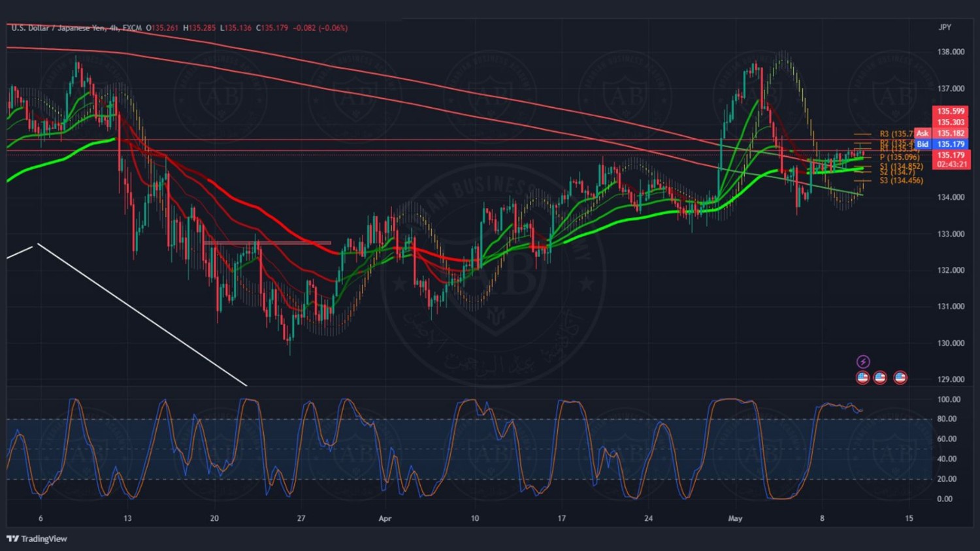Click the 137.000 price axis label
The width and height of the screenshot is (980, 551).
tap(951, 89)
